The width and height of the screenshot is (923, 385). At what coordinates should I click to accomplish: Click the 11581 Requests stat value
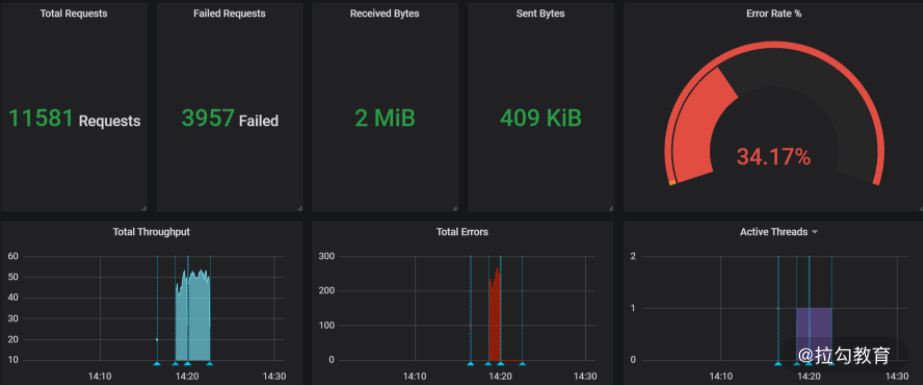(x=74, y=119)
